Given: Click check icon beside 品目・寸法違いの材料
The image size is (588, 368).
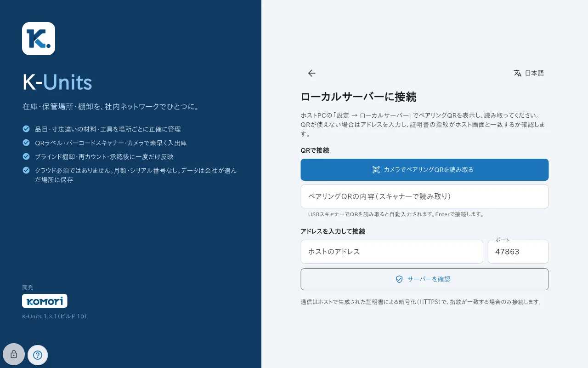Looking at the screenshot, I should (x=26, y=129).
